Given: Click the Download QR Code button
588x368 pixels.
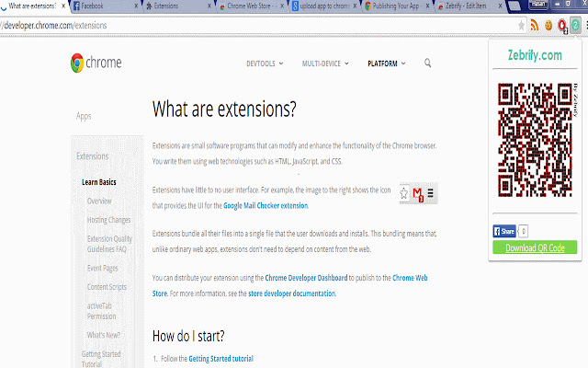Looking at the screenshot, I should coord(534,247).
